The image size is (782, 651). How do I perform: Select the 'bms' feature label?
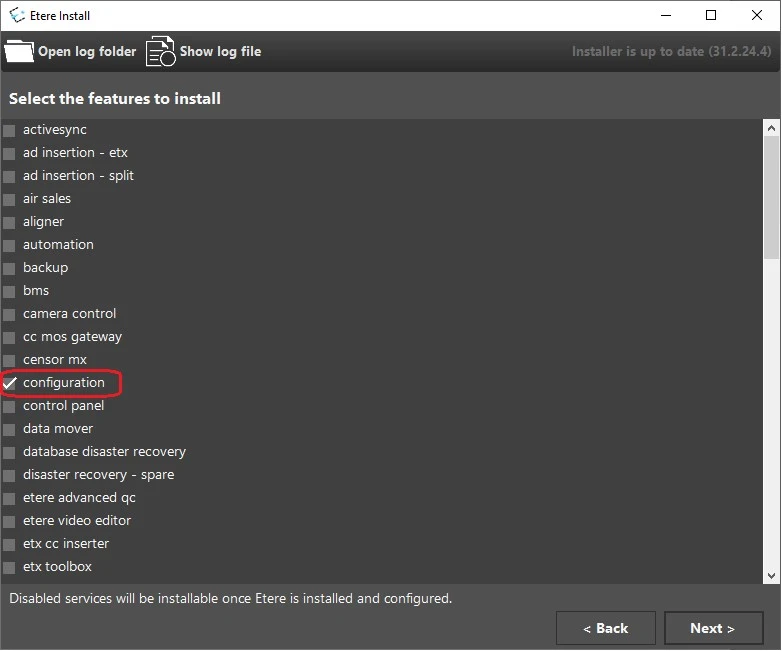36,290
